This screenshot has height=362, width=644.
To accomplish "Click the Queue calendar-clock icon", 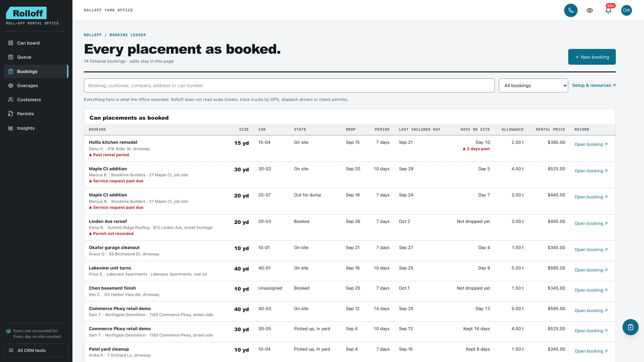I will [11, 57].
